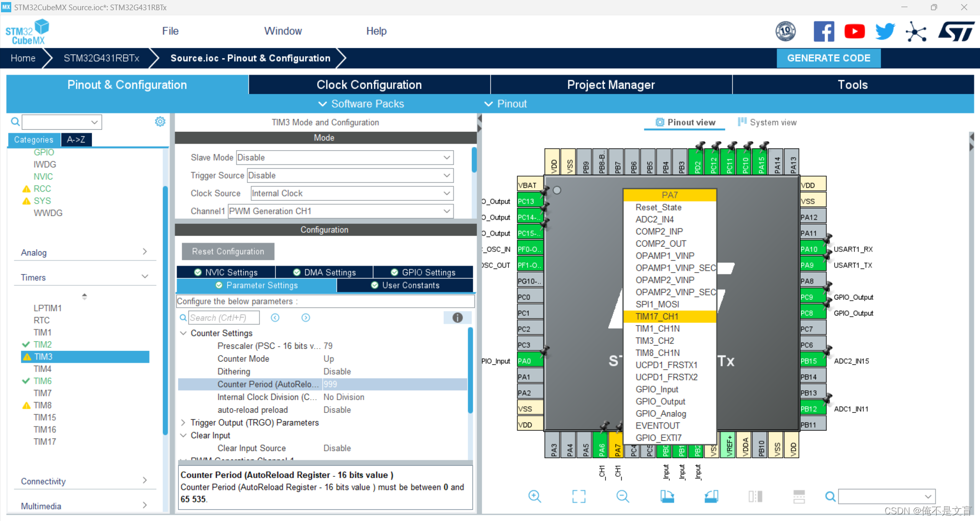
Task: Click the parameter info icon
Action: point(458,318)
